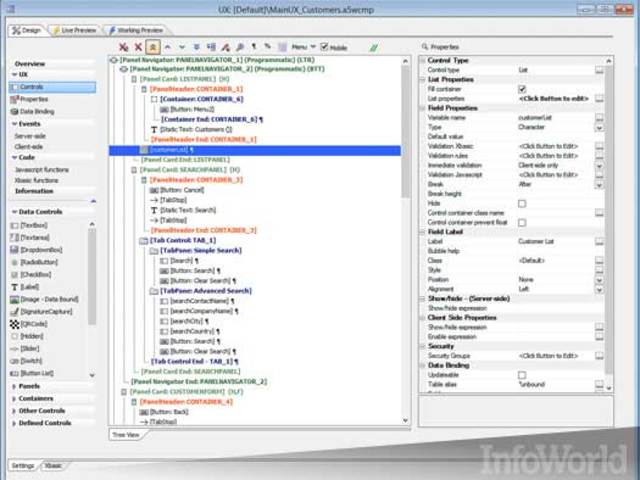Select [TabPane: Advanced Search] tree row
Image resolution: width=640 pixels, height=480 pixels.
coord(201,291)
